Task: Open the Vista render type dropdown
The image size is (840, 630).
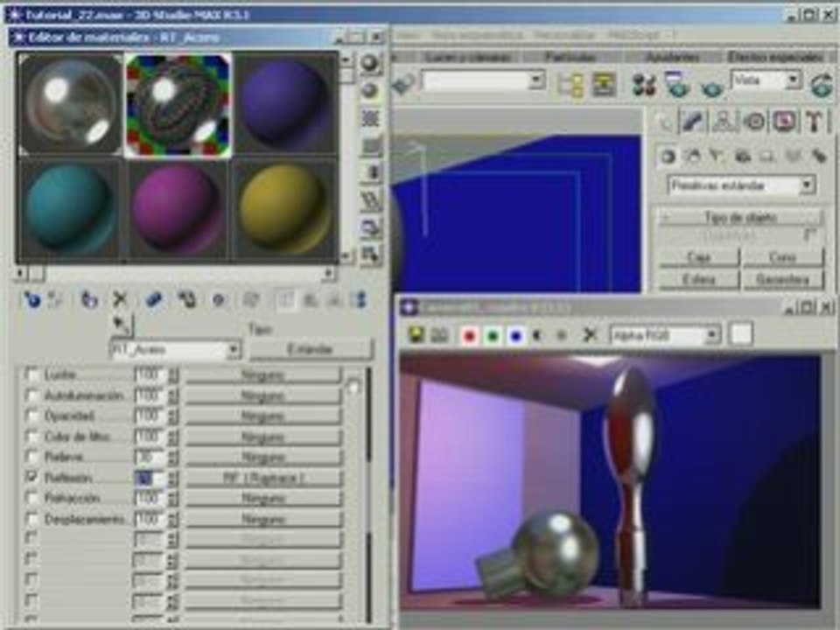Action: click(793, 80)
